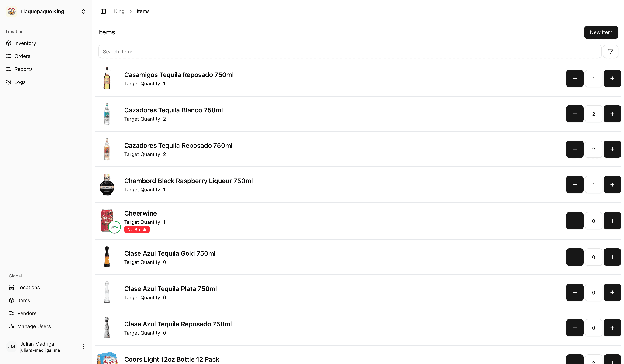
Task: Click the New Item button
Action: click(601, 32)
